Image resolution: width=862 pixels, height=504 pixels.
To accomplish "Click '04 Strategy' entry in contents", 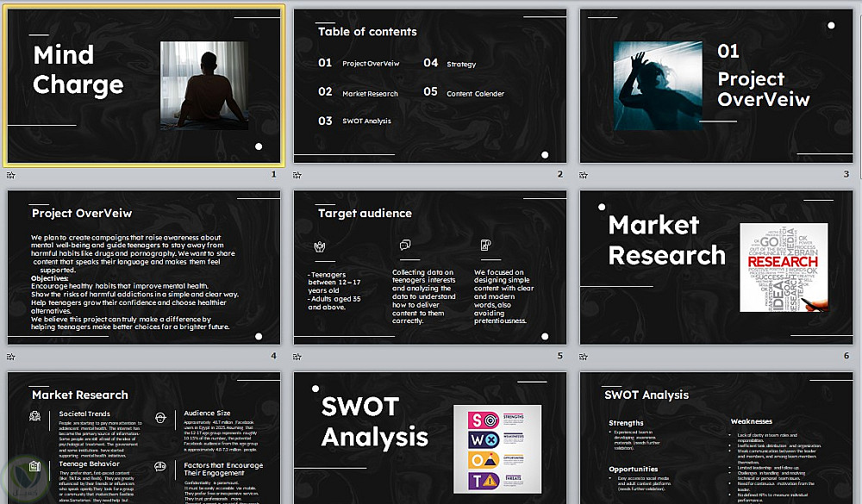I will pos(450,64).
